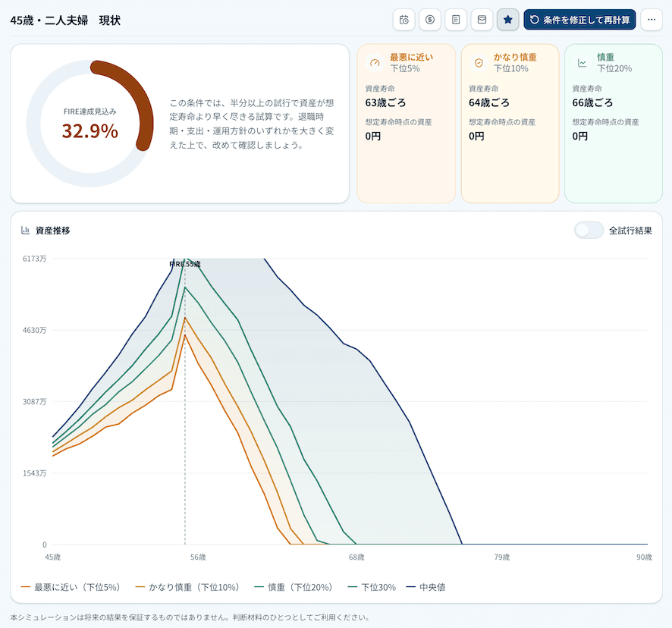Toggle legend item 慎重（下位20%）

tap(293, 587)
